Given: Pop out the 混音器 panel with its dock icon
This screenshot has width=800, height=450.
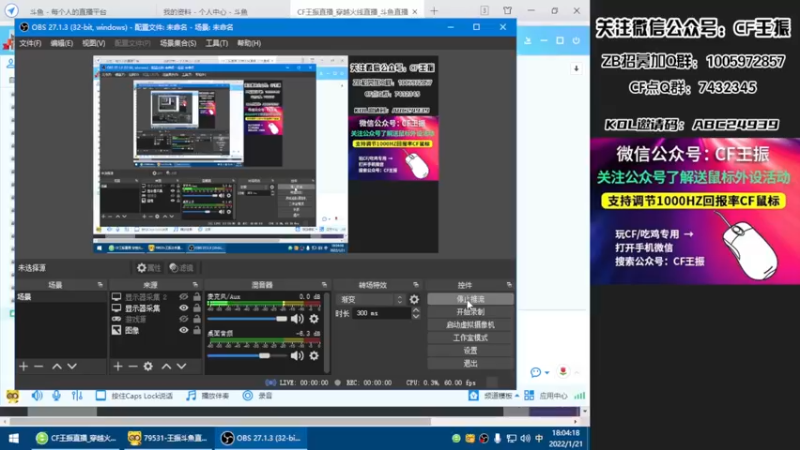Looking at the screenshot, I should point(324,285).
